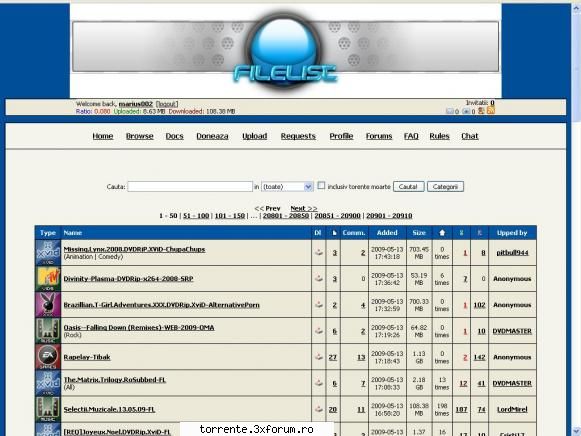Go to Next >> page link

coord(304,208)
